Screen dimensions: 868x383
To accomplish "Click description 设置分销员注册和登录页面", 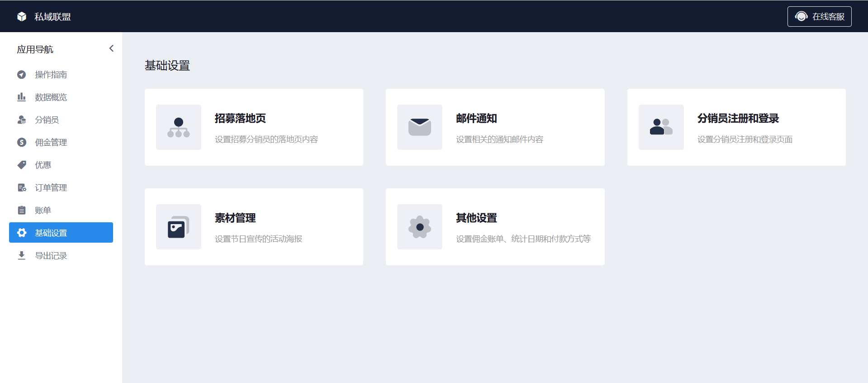I will pos(745,139).
